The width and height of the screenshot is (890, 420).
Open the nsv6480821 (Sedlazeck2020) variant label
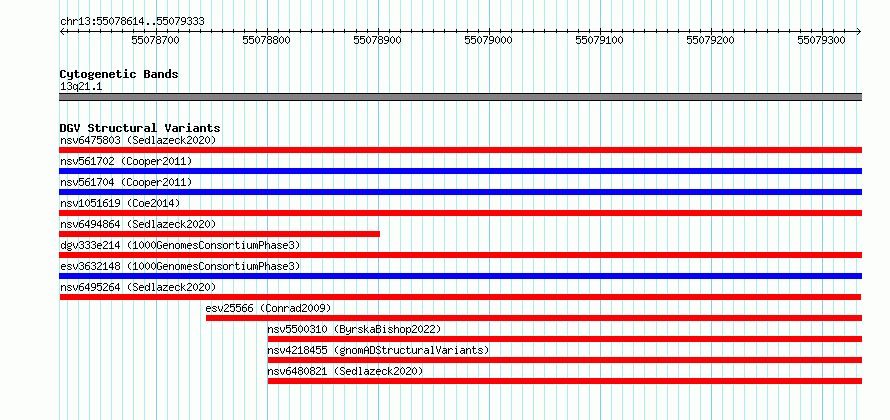click(345, 371)
